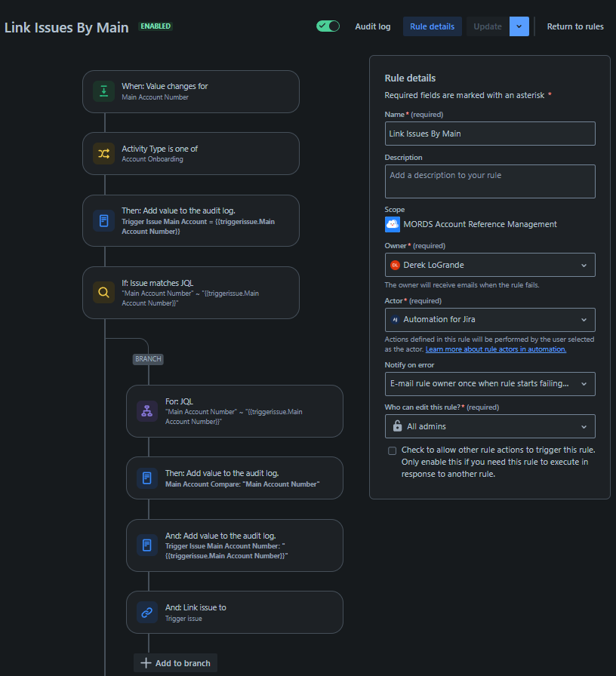The width and height of the screenshot is (616, 676).
Task: Click the ENABLED status badge
Action: coord(156,26)
